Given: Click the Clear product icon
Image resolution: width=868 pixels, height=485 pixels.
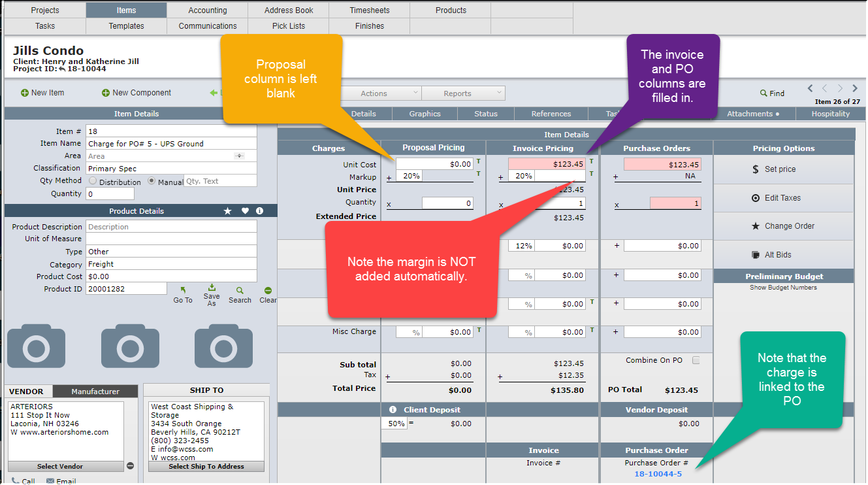Looking at the screenshot, I should pos(268,291).
